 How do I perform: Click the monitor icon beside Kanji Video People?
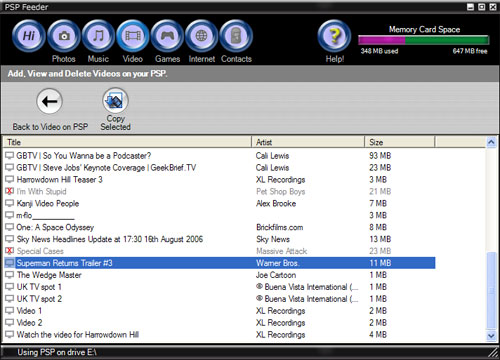tap(9, 203)
